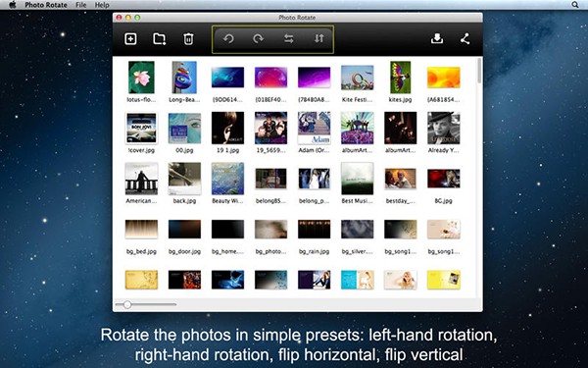Click the Add photo plus icon
This screenshot has width=588, height=368.
coord(130,38)
